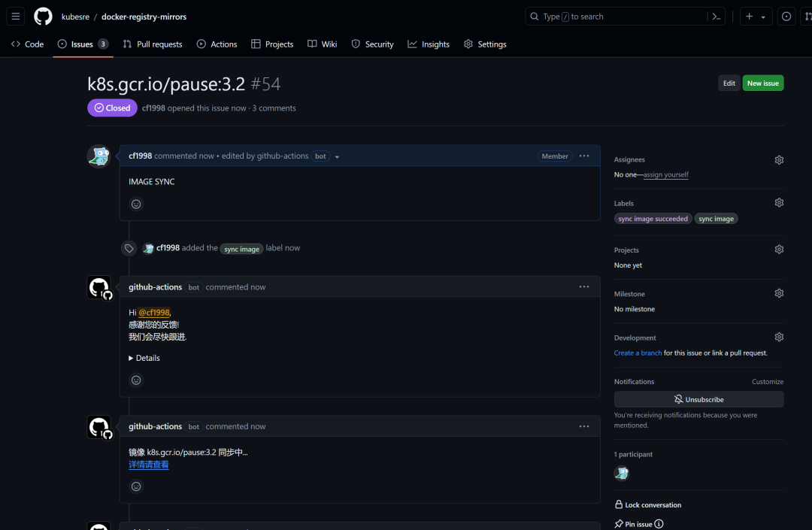Switch to the Settings tab

pyautogui.click(x=485, y=44)
